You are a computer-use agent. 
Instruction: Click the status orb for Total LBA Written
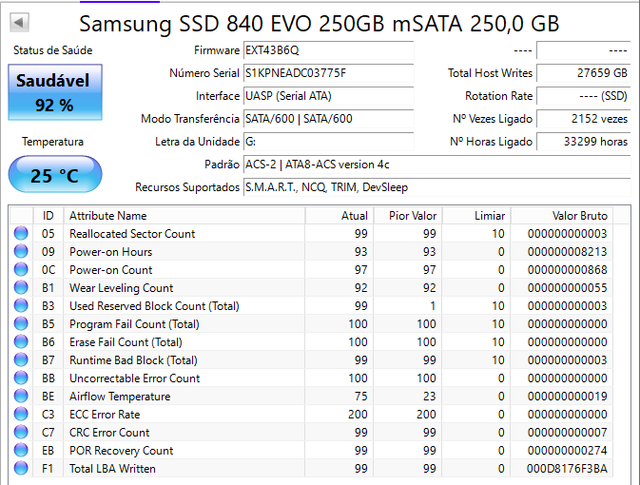click(21, 468)
